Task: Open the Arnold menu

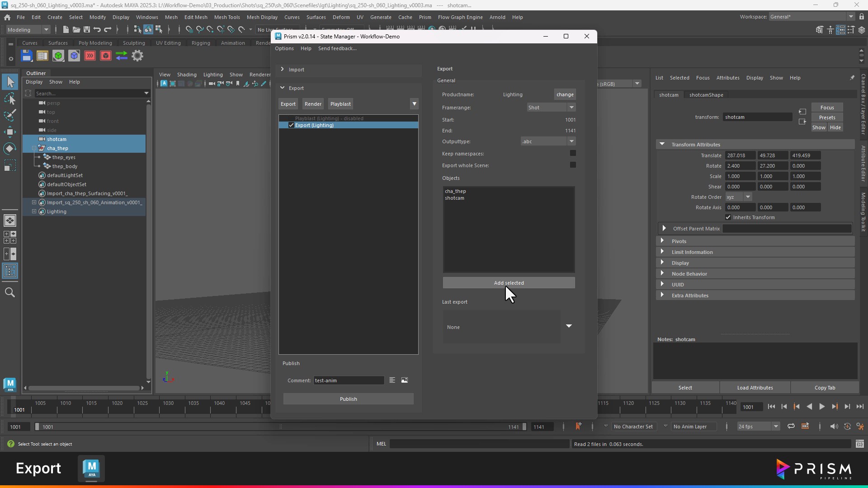Action: tap(497, 17)
